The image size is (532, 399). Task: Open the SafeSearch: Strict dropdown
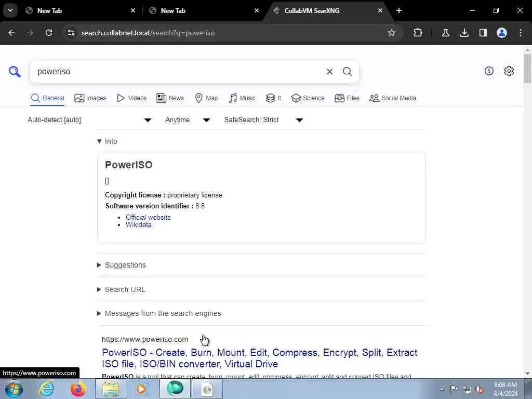click(263, 120)
